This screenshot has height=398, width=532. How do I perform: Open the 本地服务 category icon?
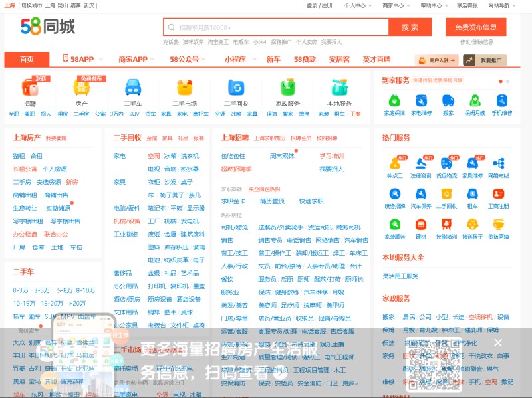coord(339,87)
